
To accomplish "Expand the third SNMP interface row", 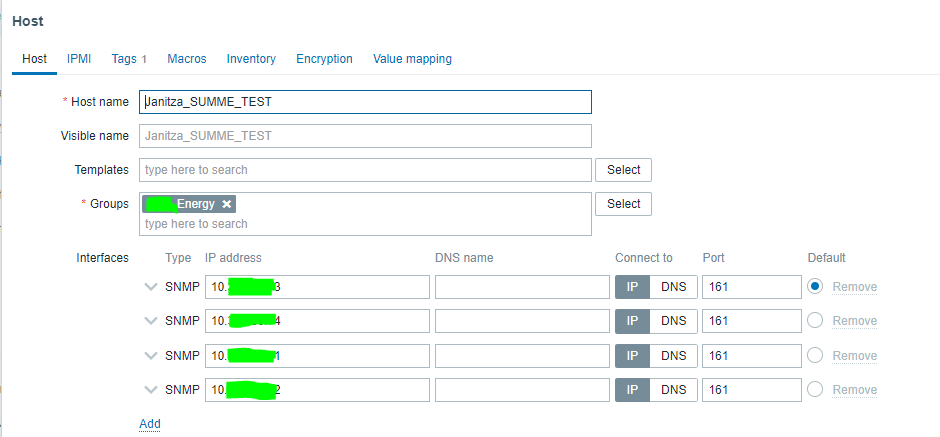I will [151, 355].
